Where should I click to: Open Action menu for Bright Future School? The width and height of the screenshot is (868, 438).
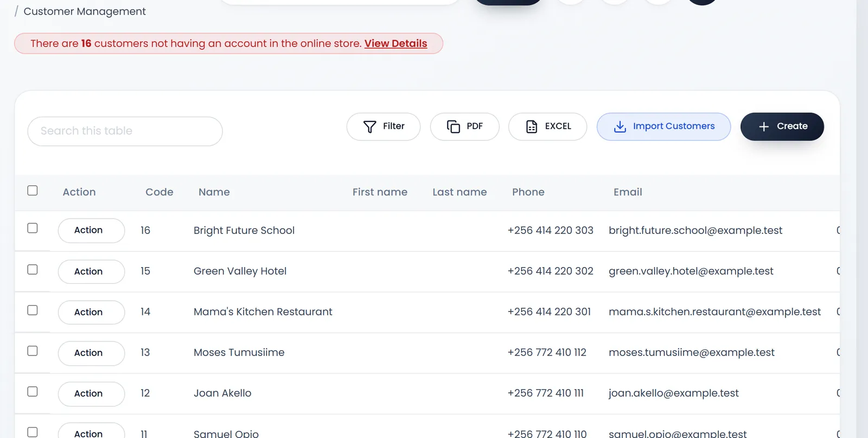[x=91, y=231]
